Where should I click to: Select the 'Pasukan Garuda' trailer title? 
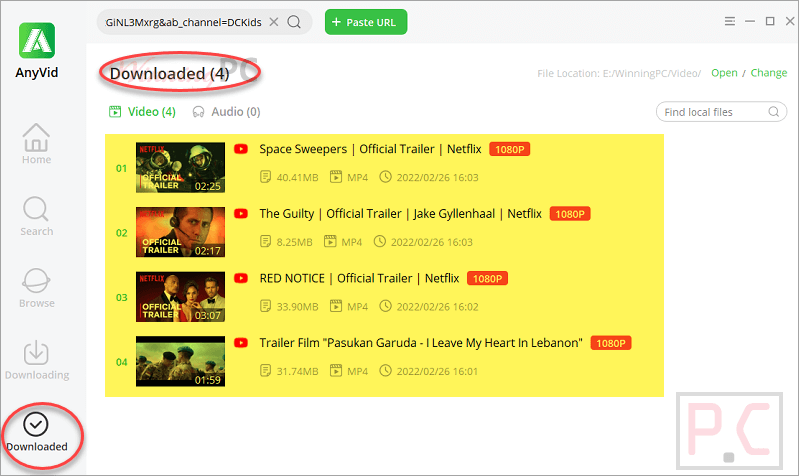(x=420, y=343)
